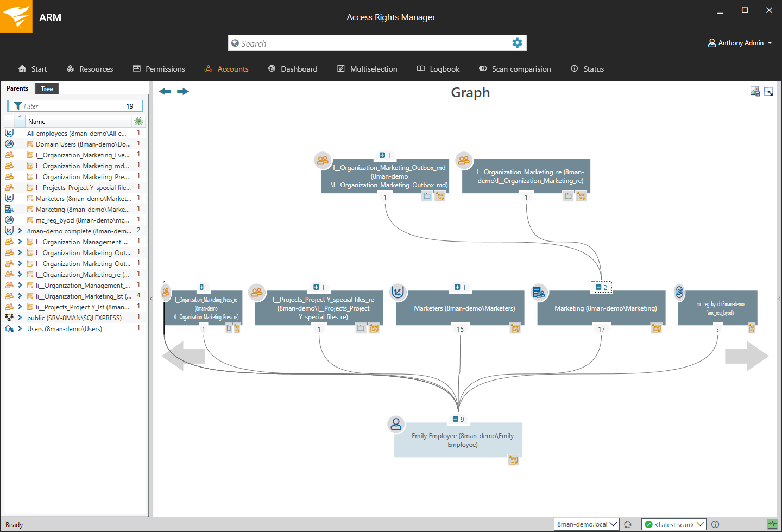This screenshot has height=532, width=782.
Task: Click the fit graph to view icon
Action: [768, 91]
